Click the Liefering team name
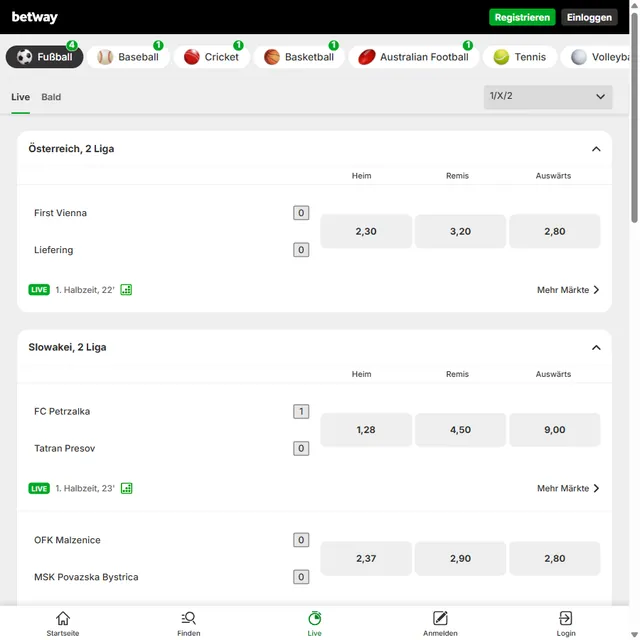 point(53,250)
